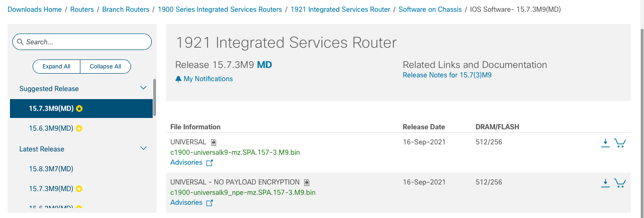Go to Branch Routers in breadcrumb
644x218 pixels.
pyautogui.click(x=126, y=9)
